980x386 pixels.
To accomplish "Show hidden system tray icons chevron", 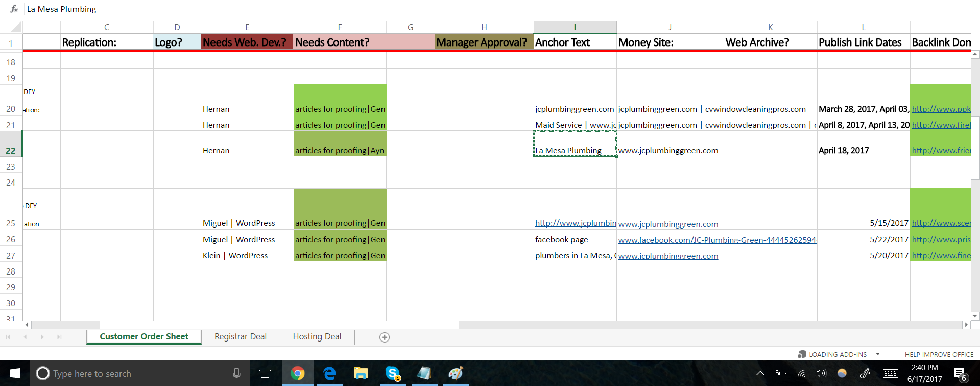I will click(760, 374).
